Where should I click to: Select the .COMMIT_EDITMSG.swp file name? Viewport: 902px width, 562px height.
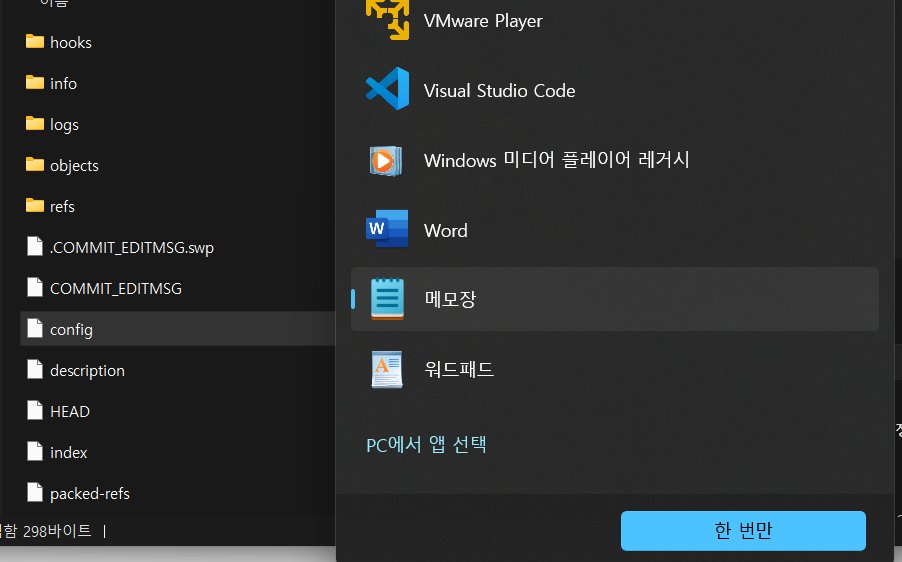click(x=132, y=247)
